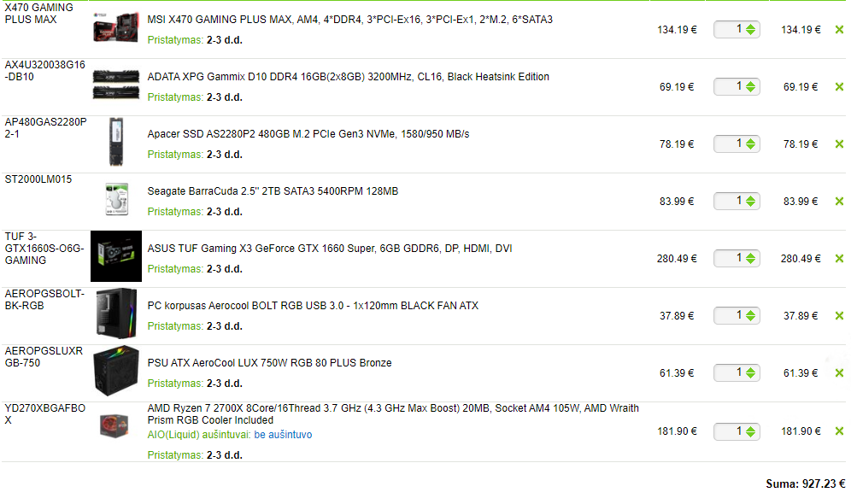This screenshot has height=504, width=851.
Task: Increase quantity of the MSI X470 motherboard
Action: point(750,26)
